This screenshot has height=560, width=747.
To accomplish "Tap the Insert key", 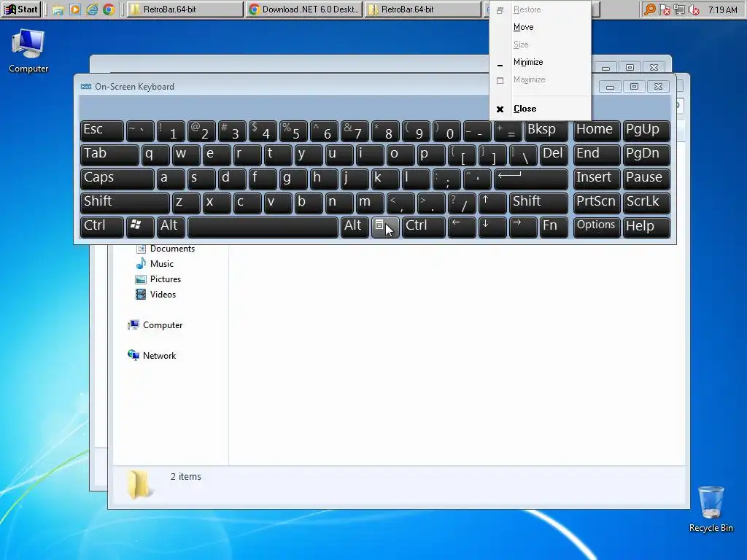I will (x=597, y=179).
